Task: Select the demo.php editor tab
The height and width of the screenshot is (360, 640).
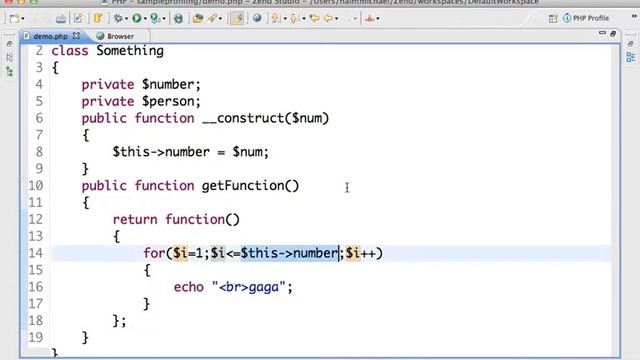Action: click(50, 36)
